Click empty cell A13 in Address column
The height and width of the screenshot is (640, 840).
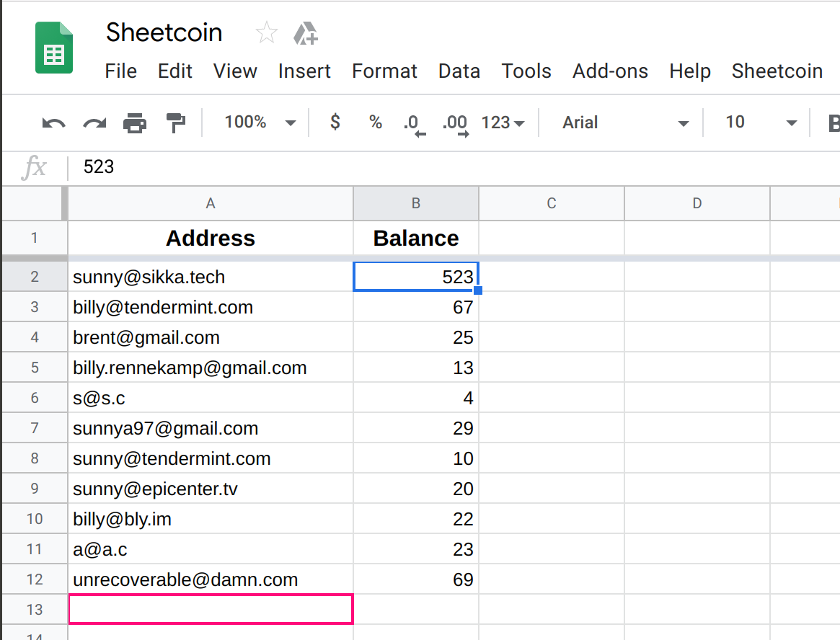(x=211, y=610)
